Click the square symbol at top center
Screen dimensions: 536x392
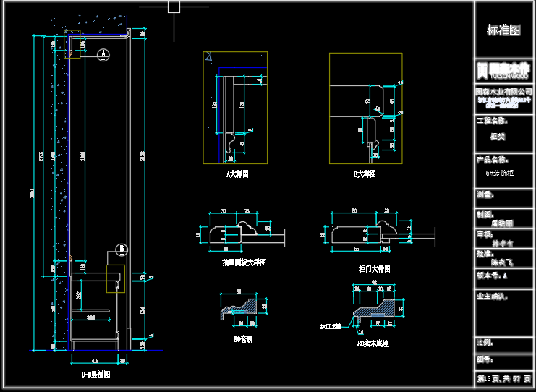(x=174, y=7)
